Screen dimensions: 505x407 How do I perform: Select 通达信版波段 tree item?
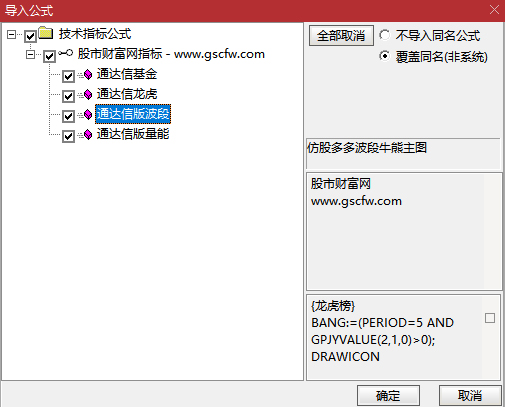click(133, 114)
